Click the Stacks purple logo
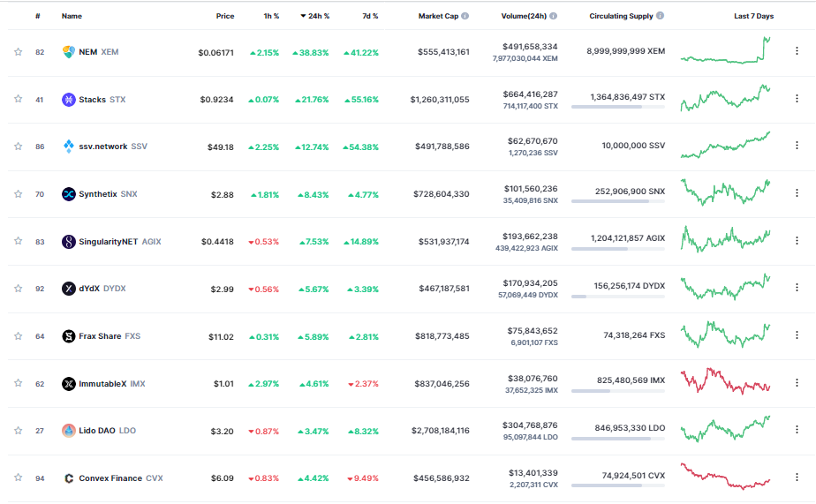This screenshot has width=816, height=504. click(x=69, y=100)
